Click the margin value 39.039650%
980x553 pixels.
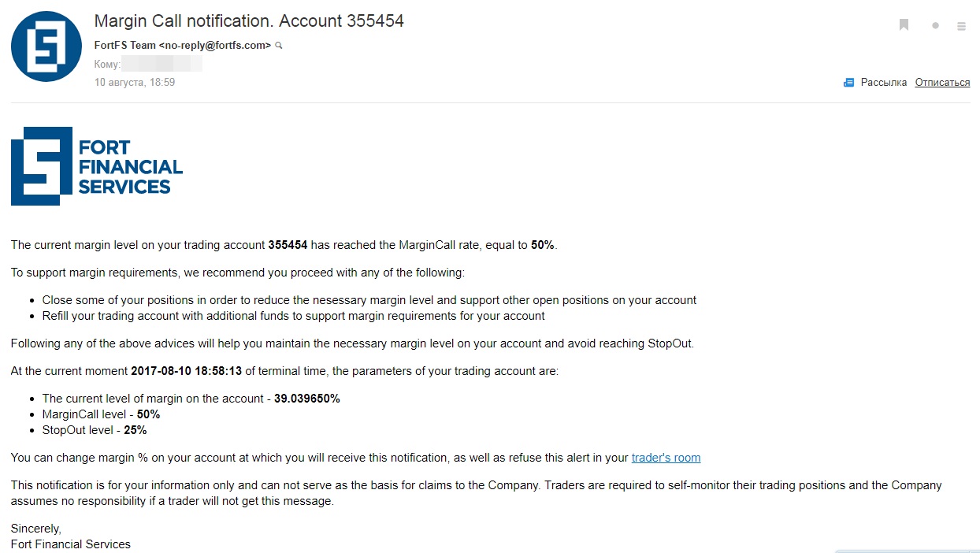point(306,399)
